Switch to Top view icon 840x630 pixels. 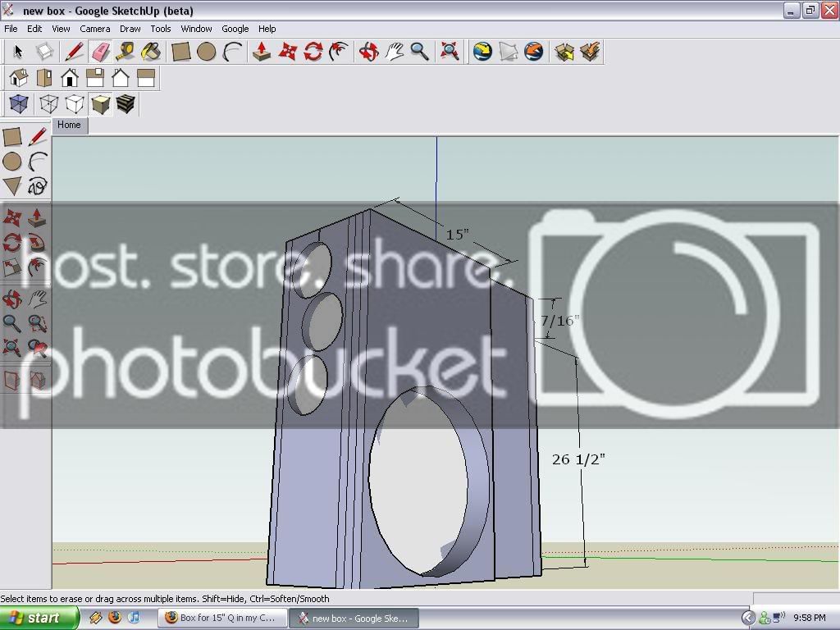[44, 78]
